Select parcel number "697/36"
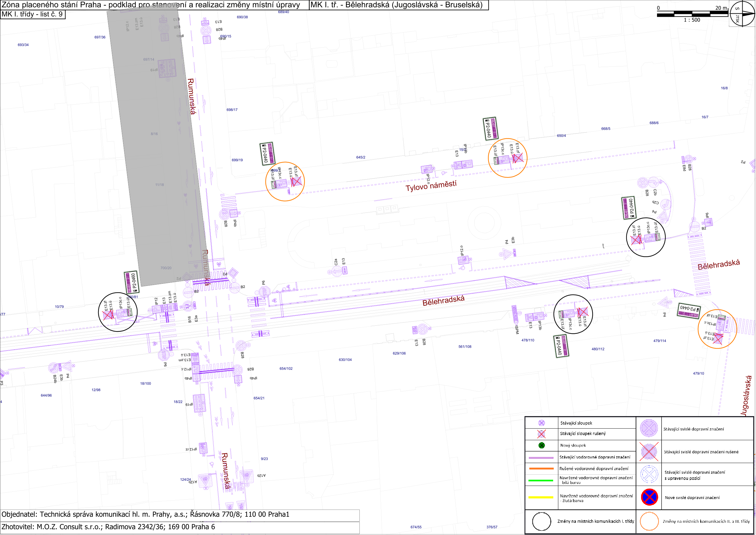This screenshot has width=756, height=535. [100, 37]
